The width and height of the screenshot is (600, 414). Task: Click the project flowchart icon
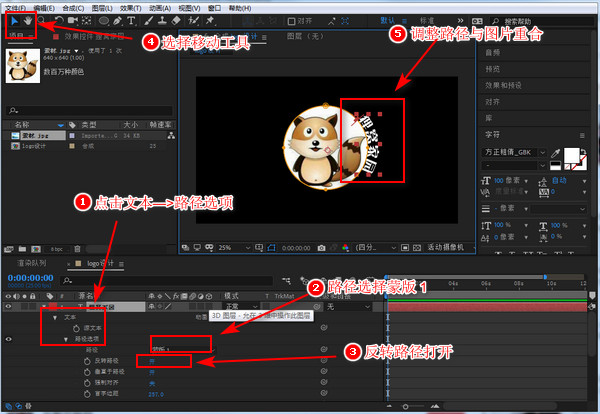pos(171,135)
